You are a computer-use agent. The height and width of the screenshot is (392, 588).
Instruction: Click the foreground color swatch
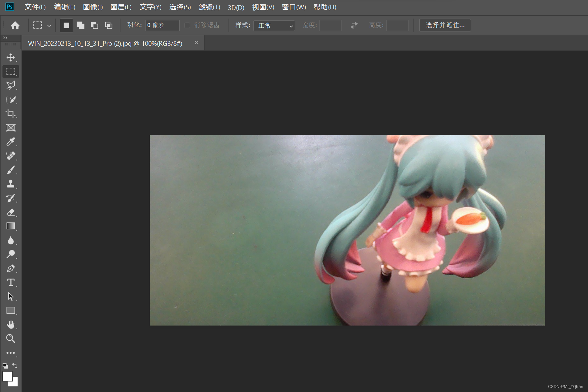point(7,376)
